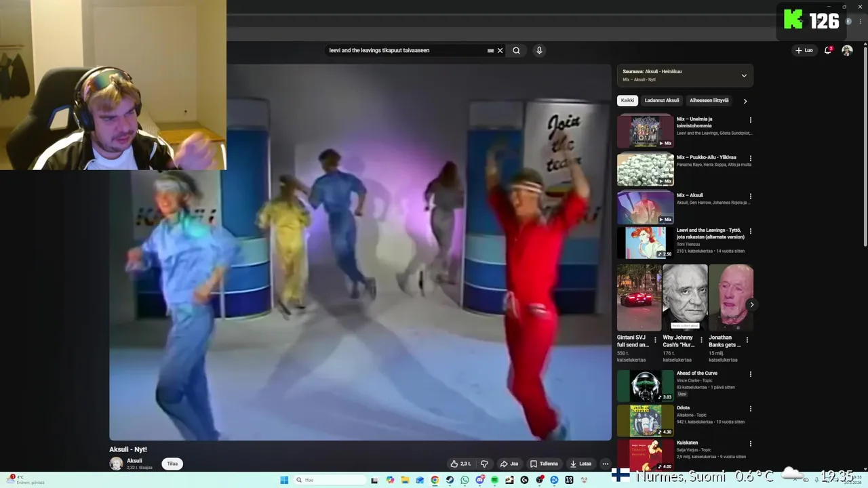Select the Aiheeseen liittyvää filter chip
This screenshot has width=868, height=488.
(709, 100)
